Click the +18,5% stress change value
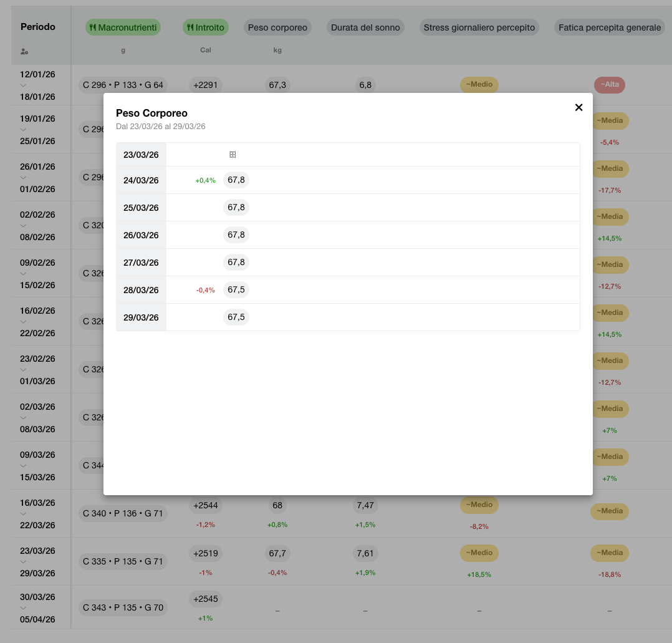The image size is (672, 643). tap(479, 574)
